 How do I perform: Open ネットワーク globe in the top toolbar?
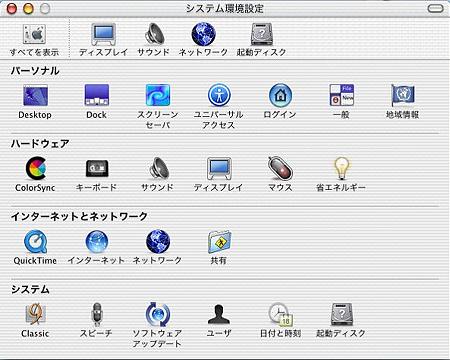pyautogui.click(x=203, y=34)
